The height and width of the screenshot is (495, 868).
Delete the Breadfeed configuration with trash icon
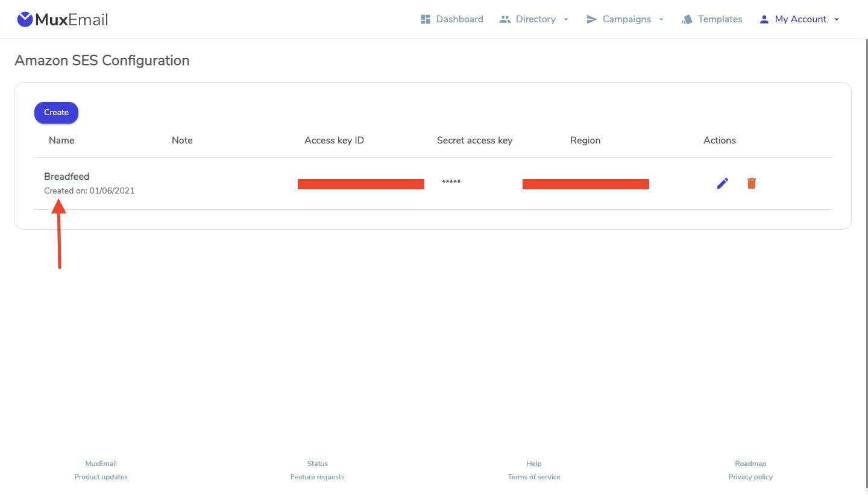tap(752, 183)
